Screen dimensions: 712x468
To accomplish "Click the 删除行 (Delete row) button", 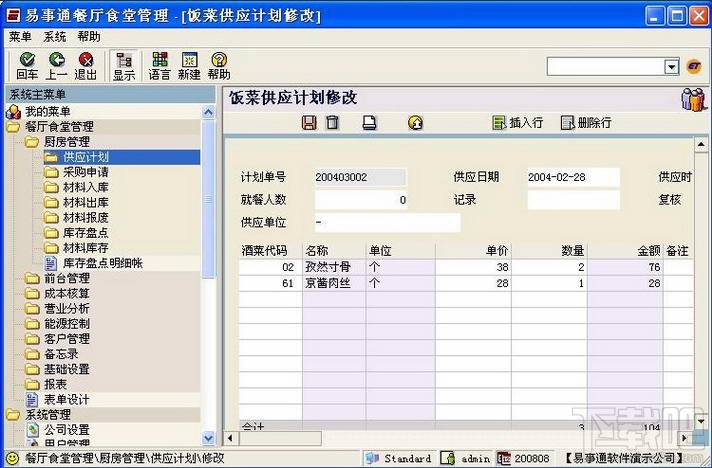I will 586,123.
